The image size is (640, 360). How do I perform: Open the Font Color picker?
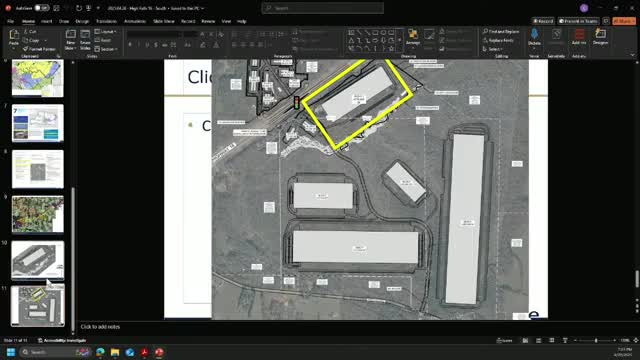[x=216, y=44]
